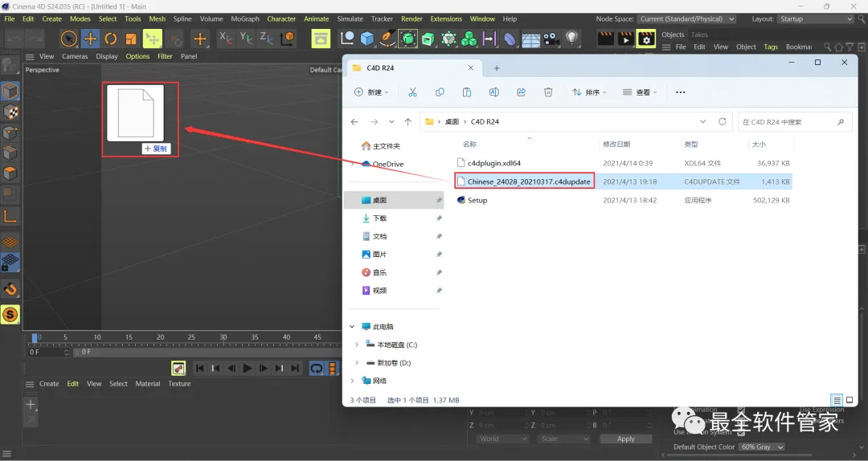The width and height of the screenshot is (868, 461).
Task: Toggle loop playback in the timeline
Action: pos(316,368)
